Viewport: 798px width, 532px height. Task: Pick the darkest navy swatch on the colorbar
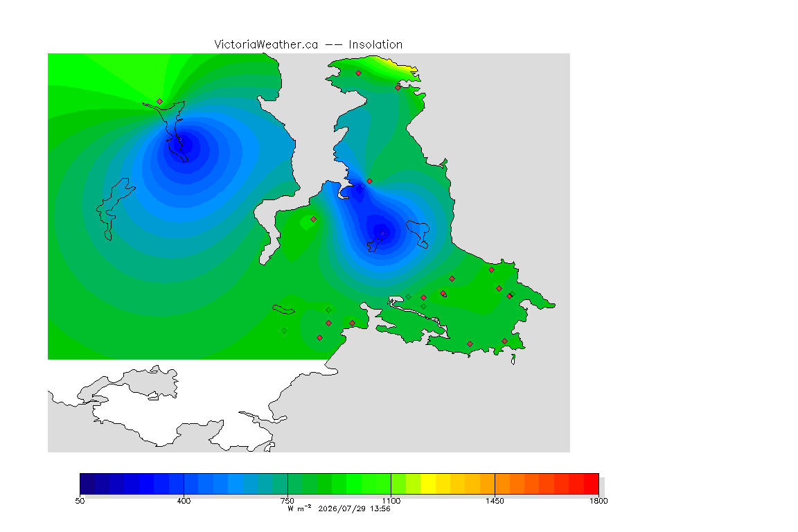(87, 484)
